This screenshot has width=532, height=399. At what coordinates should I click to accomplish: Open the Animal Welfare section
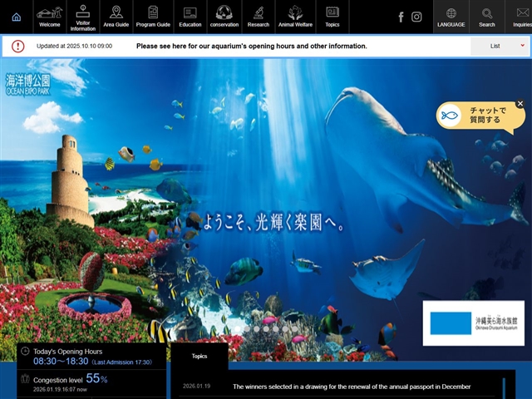295,17
